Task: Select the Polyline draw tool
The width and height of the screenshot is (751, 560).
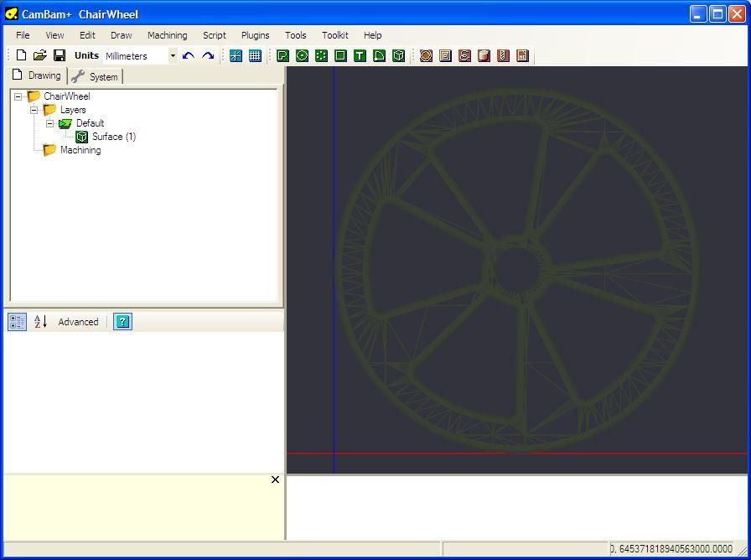Action: 283,55
